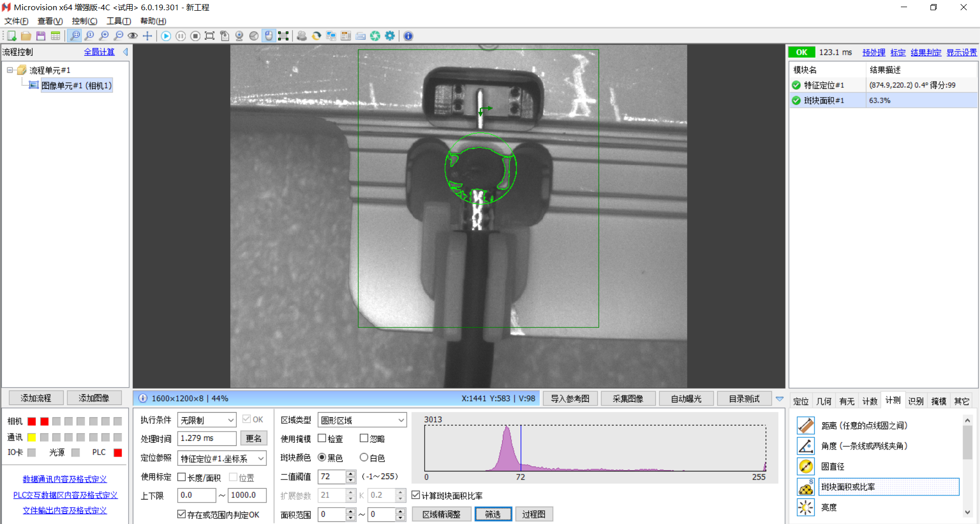The width and height of the screenshot is (980, 524).
Task: Open settings with the blue gear icon
Action: click(x=390, y=36)
